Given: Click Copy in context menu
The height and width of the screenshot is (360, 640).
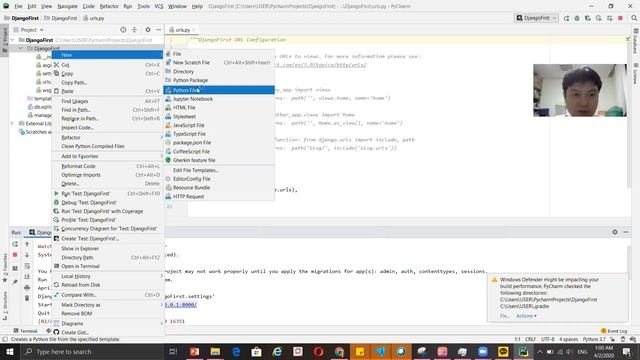Looking at the screenshot, I should click(x=107, y=73).
